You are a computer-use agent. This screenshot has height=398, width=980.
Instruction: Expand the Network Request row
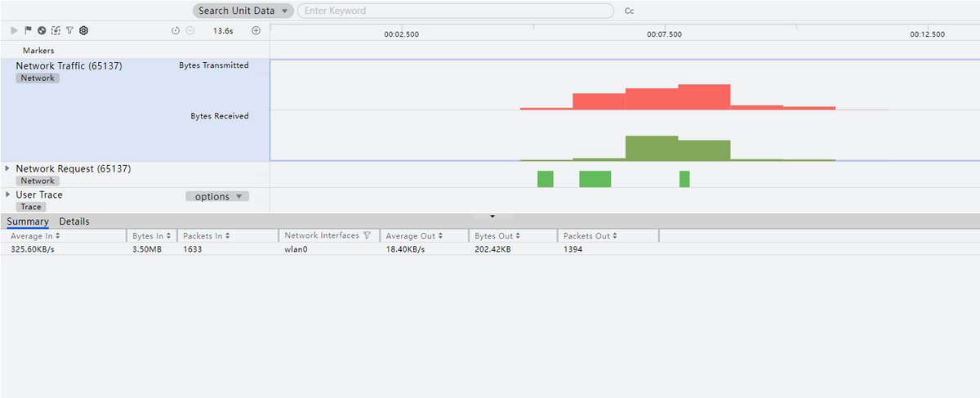(x=8, y=168)
